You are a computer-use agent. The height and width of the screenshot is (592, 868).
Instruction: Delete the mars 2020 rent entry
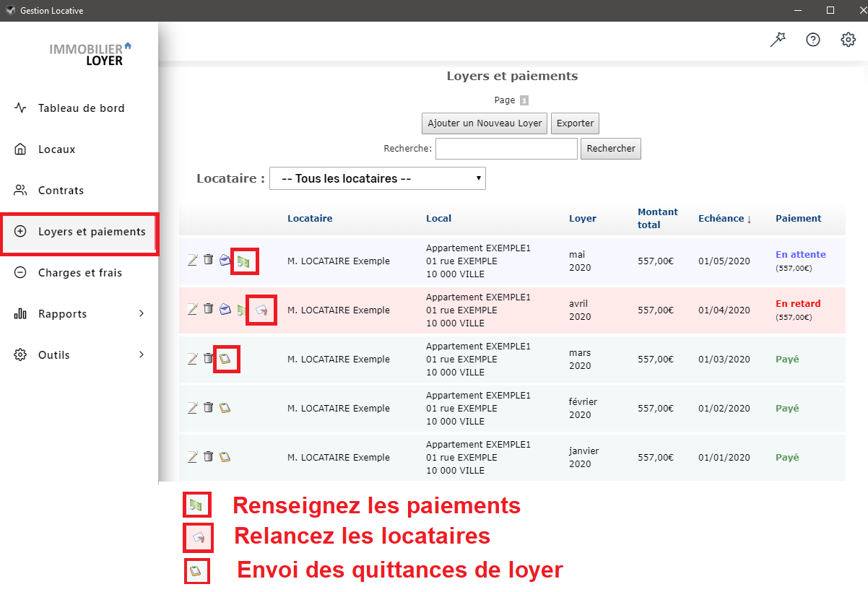pyautogui.click(x=208, y=357)
